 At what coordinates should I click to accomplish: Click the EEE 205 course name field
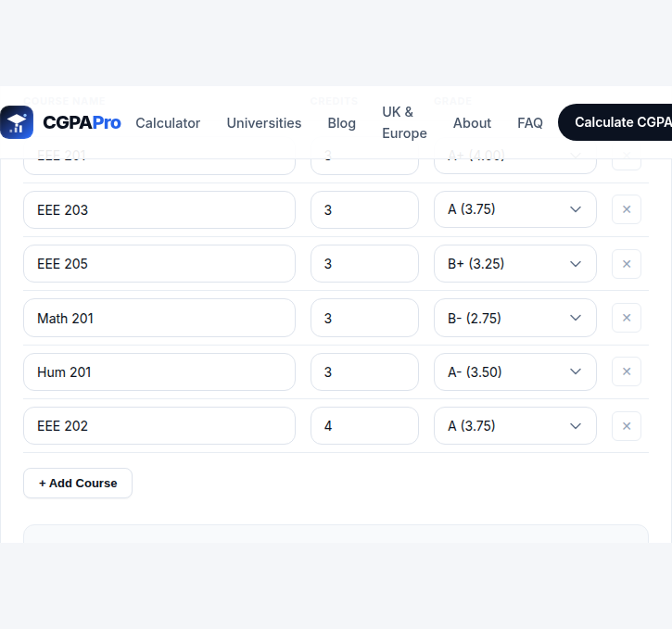(x=159, y=264)
